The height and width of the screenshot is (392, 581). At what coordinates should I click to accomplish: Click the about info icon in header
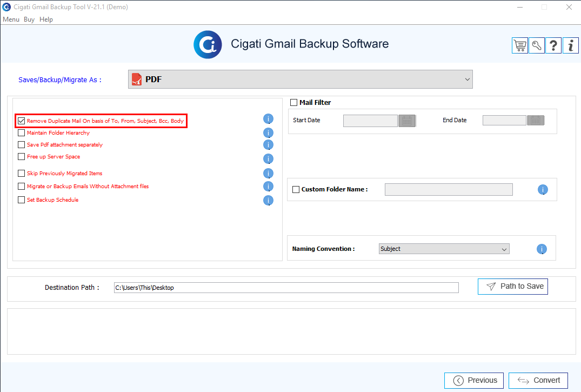point(571,45)
